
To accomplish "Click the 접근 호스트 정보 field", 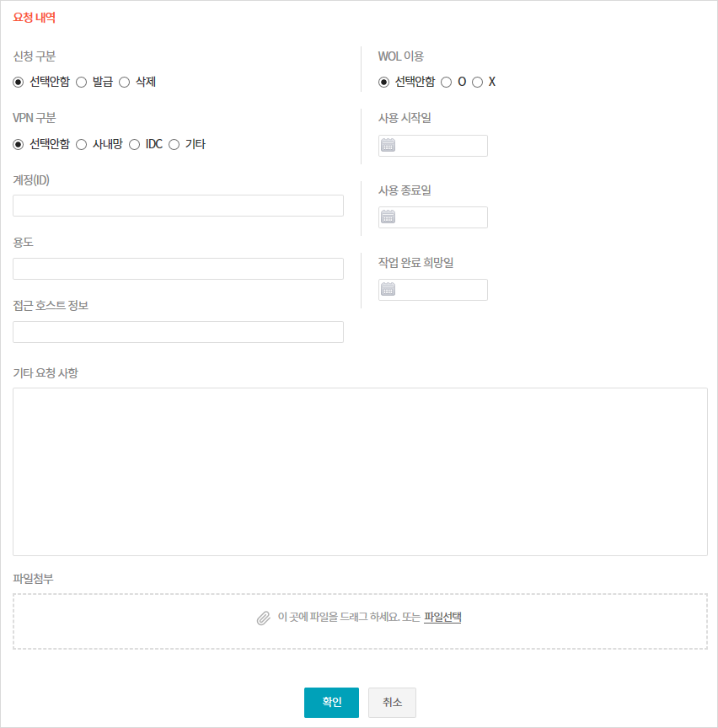I will point(178,332).
